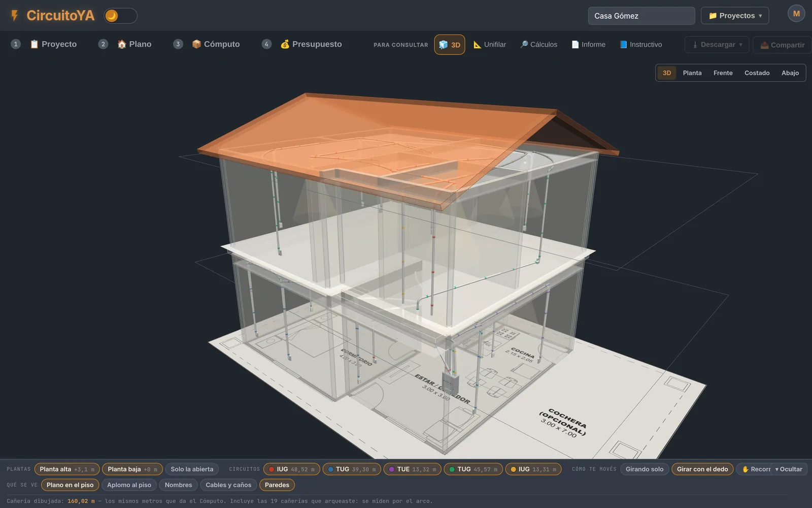Switch camera to Planta view

[x=692, y=73]
